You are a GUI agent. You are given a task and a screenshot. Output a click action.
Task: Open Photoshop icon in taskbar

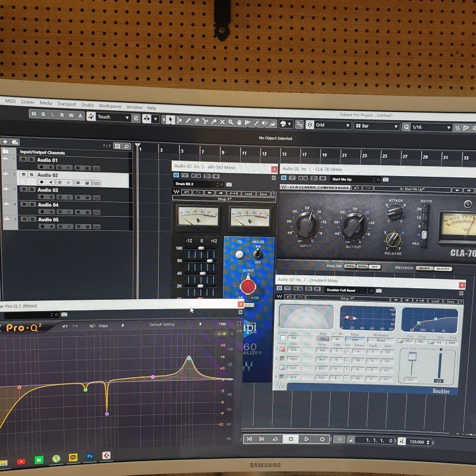90,456
